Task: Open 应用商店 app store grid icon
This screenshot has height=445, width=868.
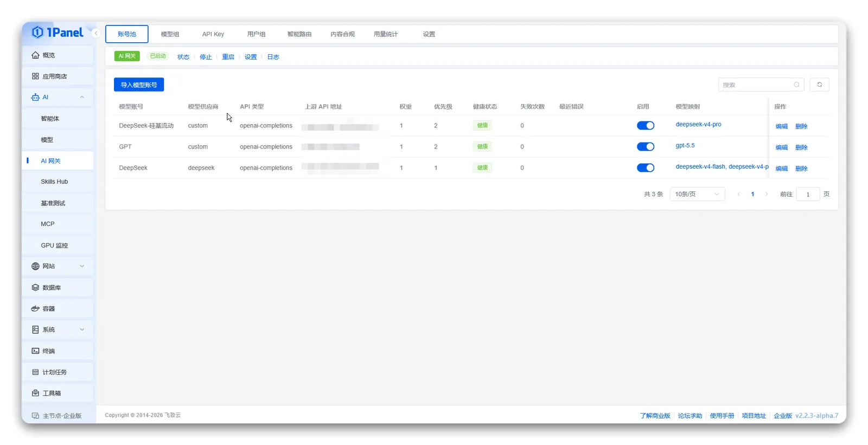Action: tap(35, 76)
